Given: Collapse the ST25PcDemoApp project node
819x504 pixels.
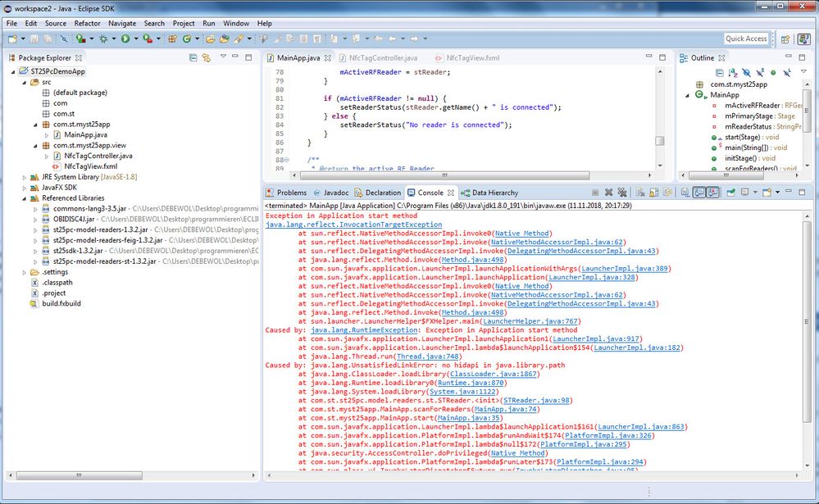Looking at the screenshot, I should point(13,71).
